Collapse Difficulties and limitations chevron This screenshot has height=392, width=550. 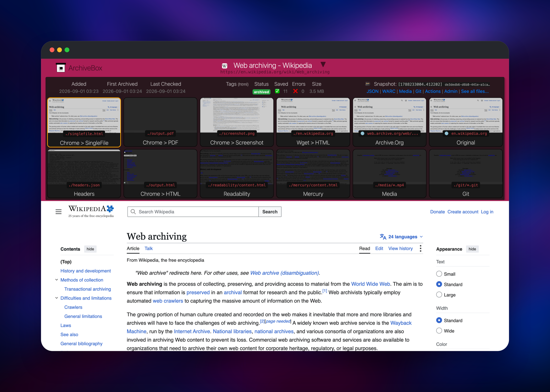click(x=57, y=298)
